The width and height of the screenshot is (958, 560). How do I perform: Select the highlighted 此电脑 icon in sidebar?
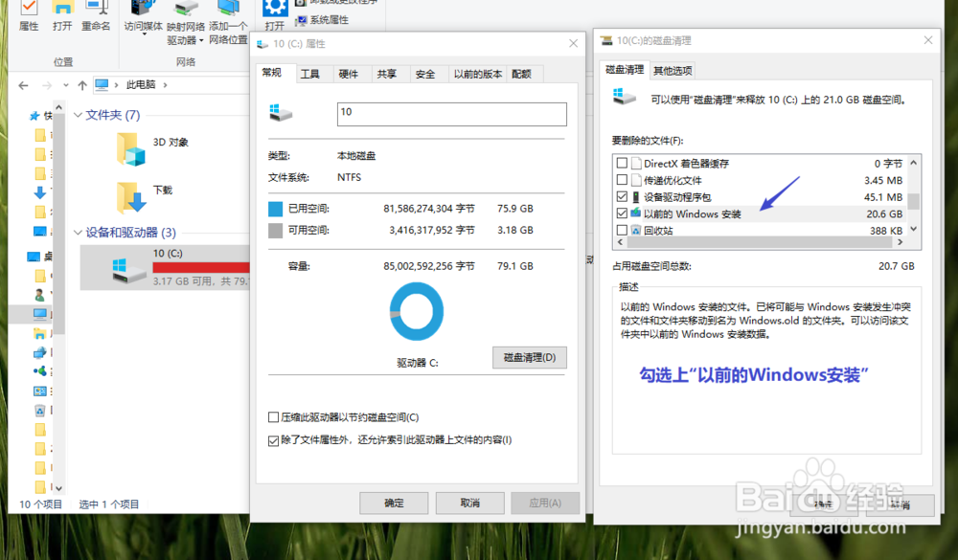click(x=39, y=314)
